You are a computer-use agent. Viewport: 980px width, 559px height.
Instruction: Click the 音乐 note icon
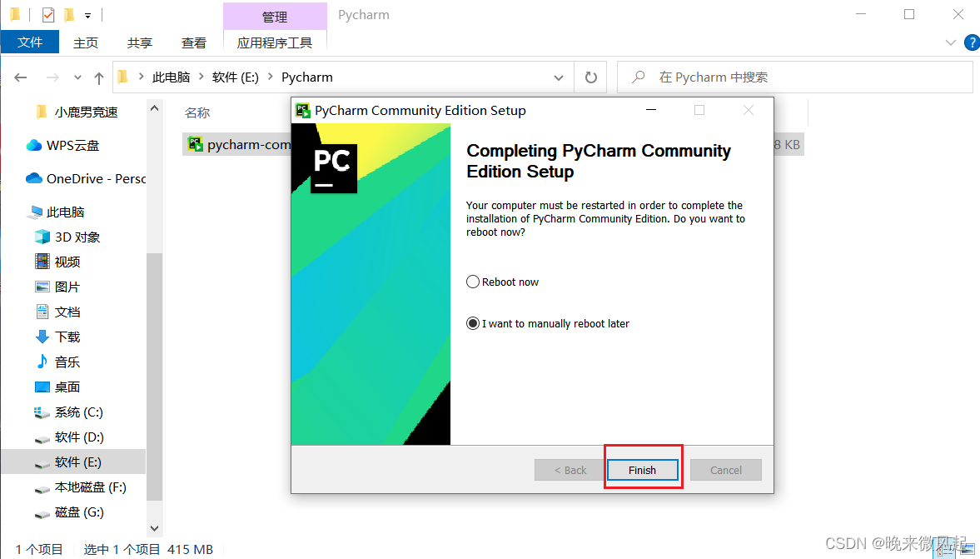click(x=42, y=362)
